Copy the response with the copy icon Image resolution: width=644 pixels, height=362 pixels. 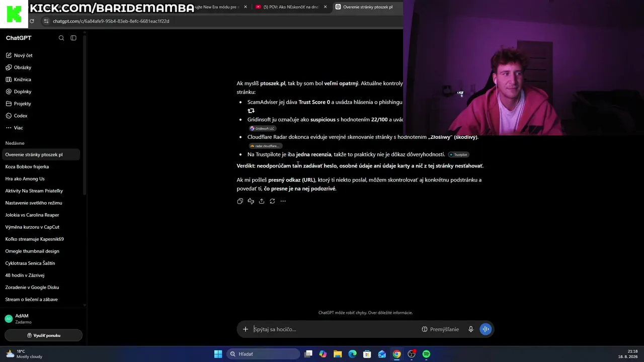click(x=240, y=201)
